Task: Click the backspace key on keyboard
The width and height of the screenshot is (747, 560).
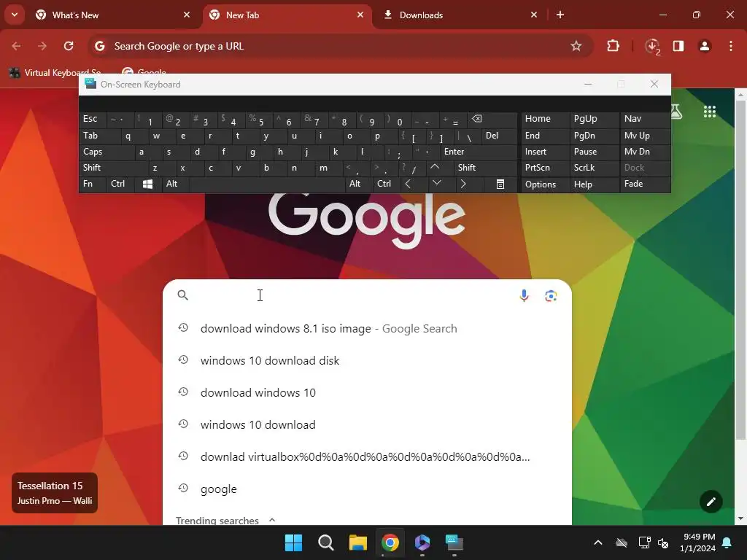Action: 492,119
